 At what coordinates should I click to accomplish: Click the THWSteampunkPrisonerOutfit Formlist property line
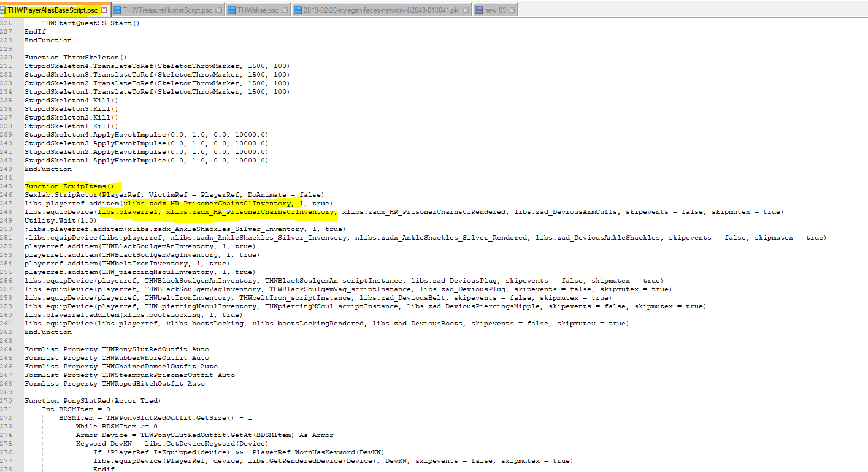129,375
